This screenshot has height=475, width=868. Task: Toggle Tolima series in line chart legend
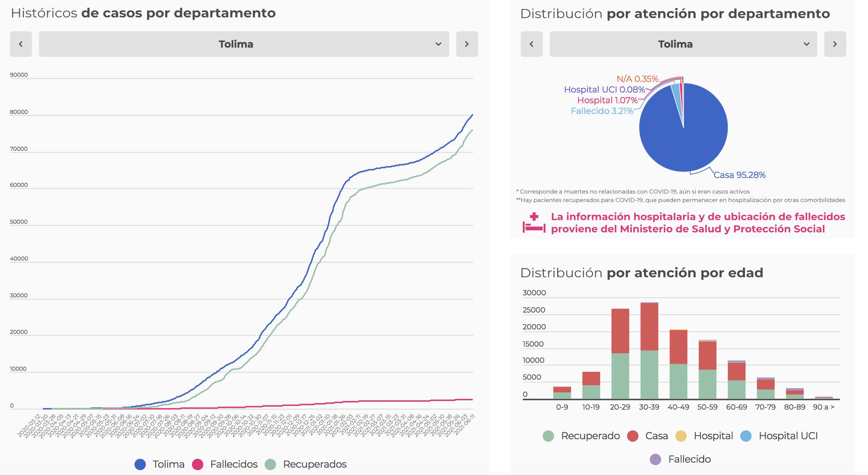168,464
